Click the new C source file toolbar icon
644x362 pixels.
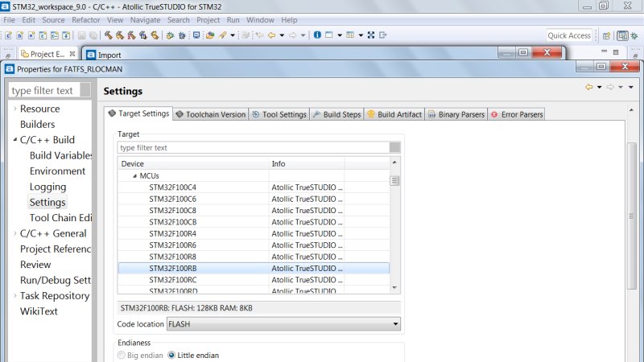click(x=9, y=35)
